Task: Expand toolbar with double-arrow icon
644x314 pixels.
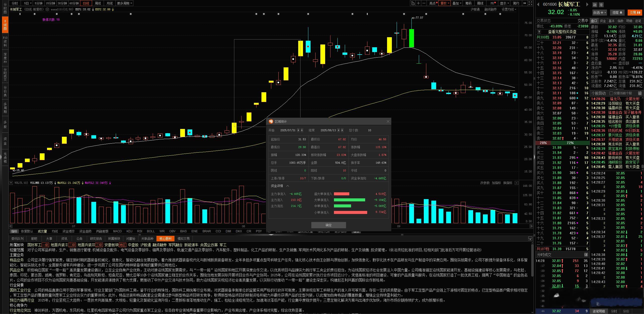Action: 525,3
